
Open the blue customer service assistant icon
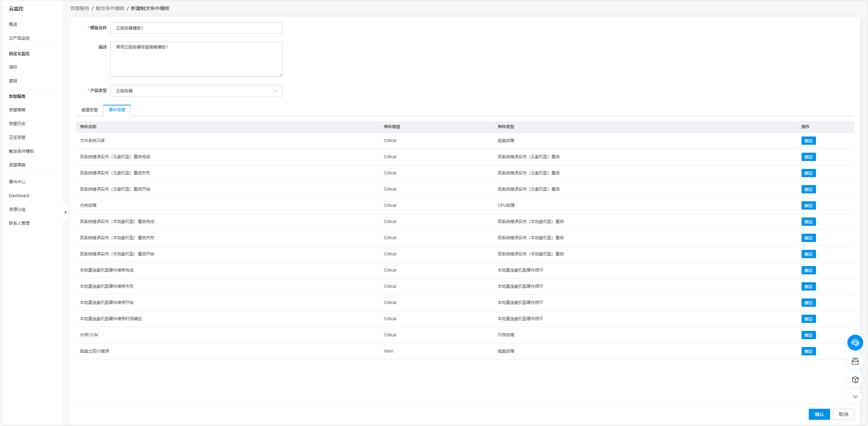click(855, 343)
